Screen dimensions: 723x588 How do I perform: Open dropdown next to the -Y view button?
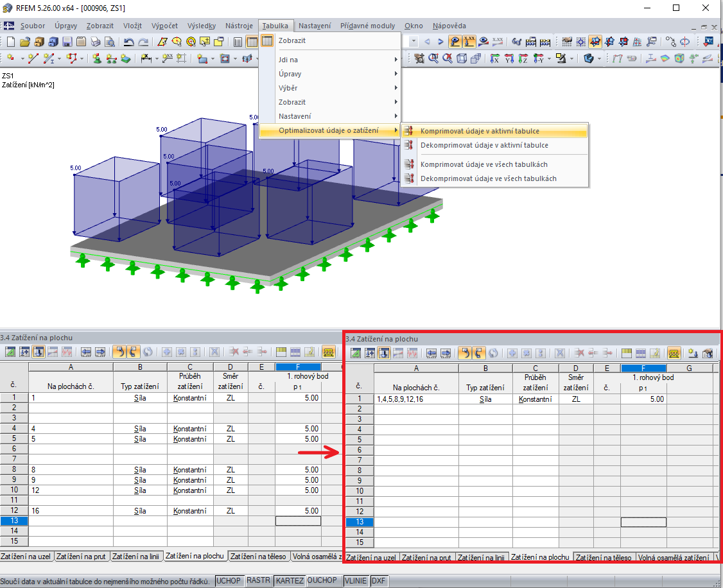click(x=549, y=58)
